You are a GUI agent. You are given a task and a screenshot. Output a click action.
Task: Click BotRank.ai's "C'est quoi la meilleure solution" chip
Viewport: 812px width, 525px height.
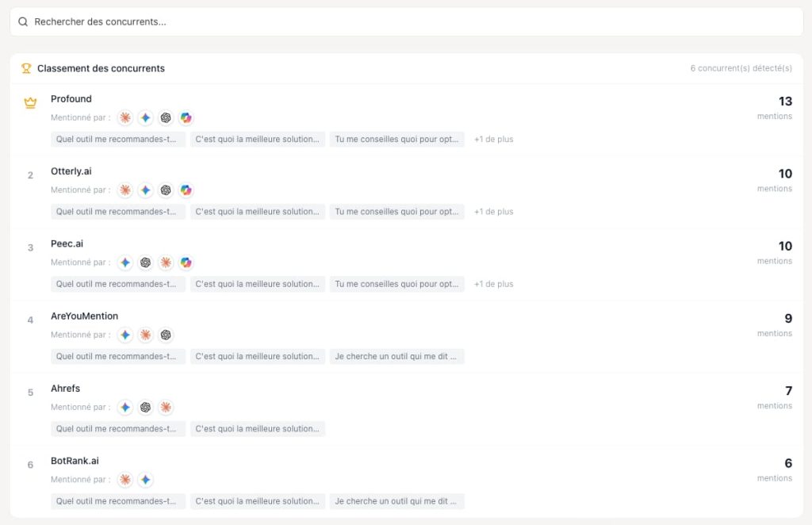[258, 502]
